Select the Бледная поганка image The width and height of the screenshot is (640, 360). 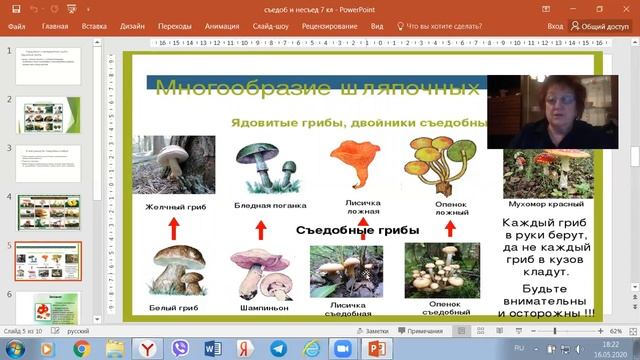click(268, 168)
